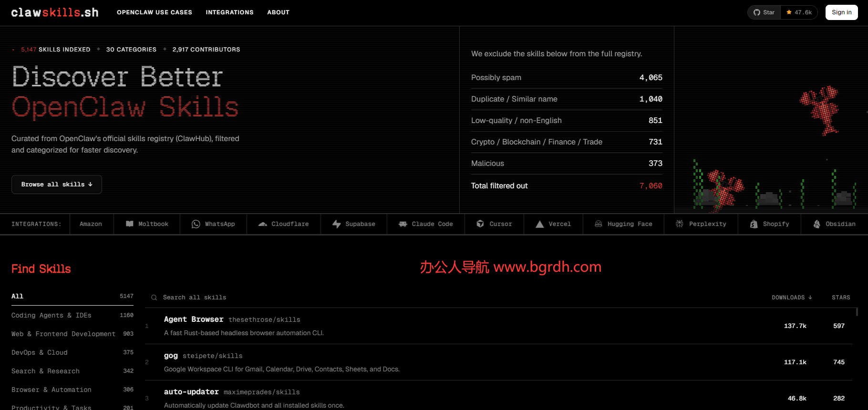Viewport: 868px width, 410px height.
Task: Click the Obsidian crystal icon
Action: [817, 224]
